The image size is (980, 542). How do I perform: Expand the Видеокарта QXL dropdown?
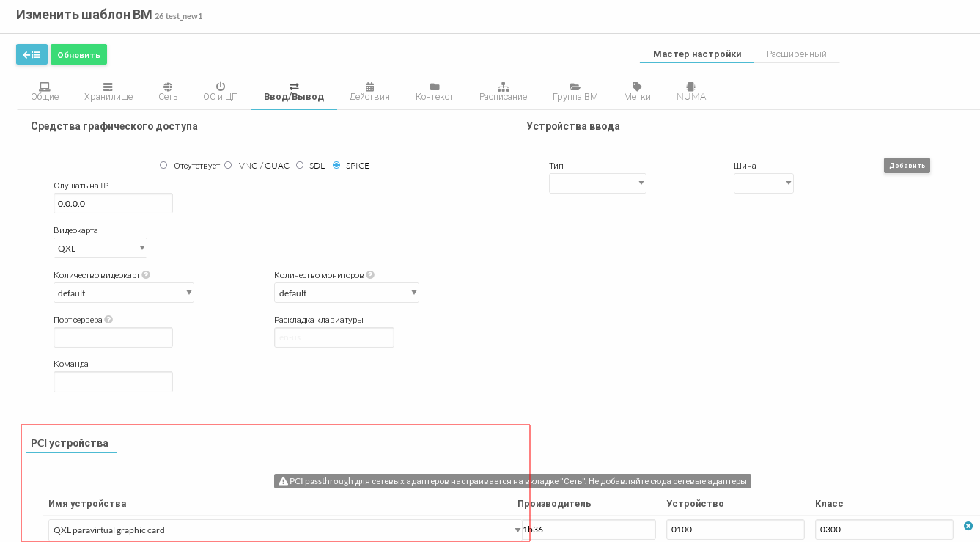(x=100, y=248)
